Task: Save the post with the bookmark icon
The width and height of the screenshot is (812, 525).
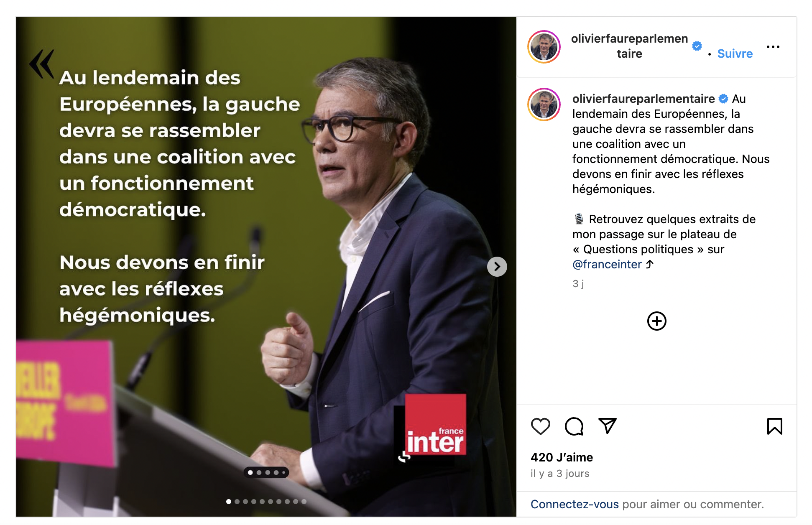Action: pos(774,426)
